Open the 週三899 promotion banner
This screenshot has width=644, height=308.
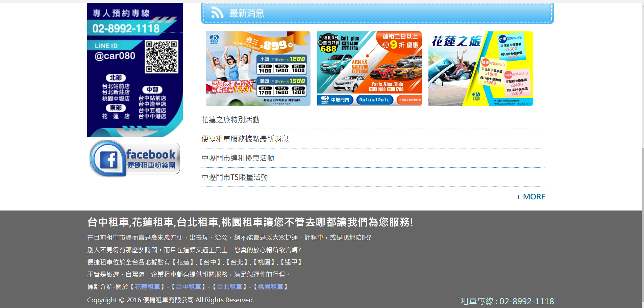(258, 68)
